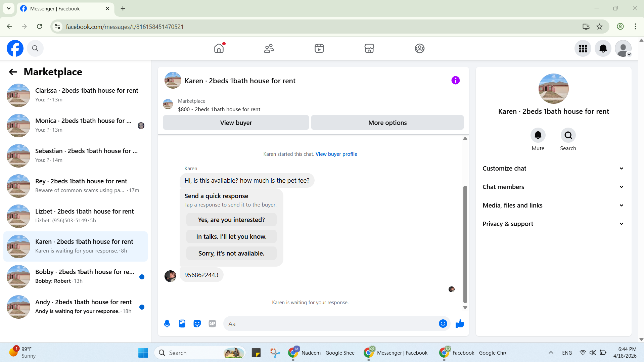Expand Customize chat section
The height and width of the screenshot is (362, 644).
coord(553,169)
